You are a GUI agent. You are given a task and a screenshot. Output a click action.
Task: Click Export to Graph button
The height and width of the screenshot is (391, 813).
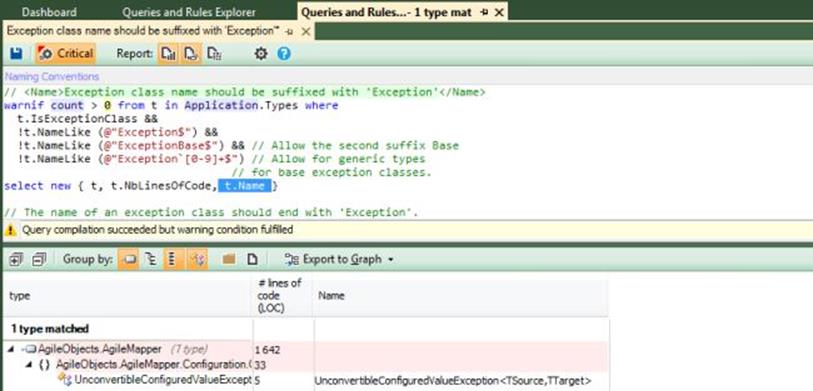tap(334, 259)
